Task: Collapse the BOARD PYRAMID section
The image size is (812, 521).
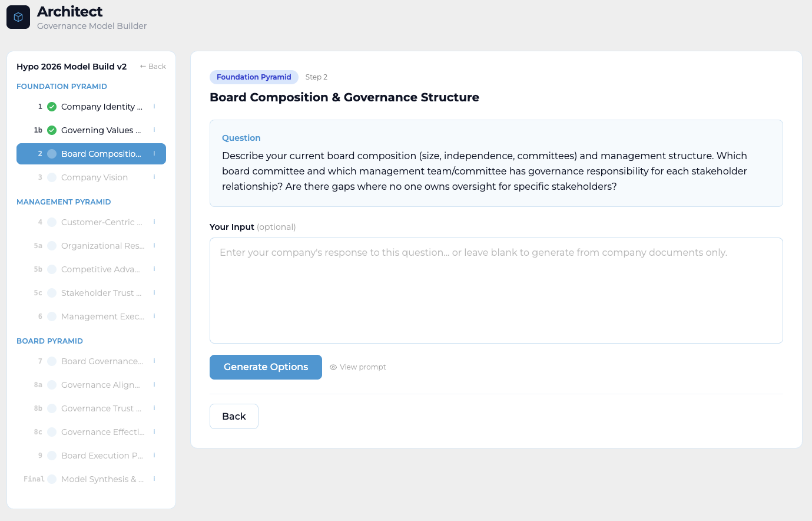Action: tap(50, 341)
